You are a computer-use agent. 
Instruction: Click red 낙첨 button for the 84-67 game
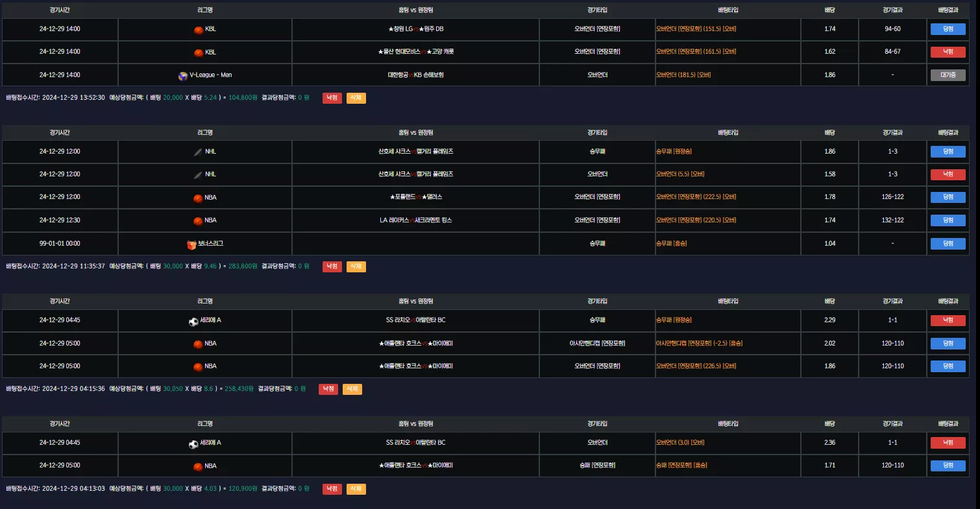948,52
